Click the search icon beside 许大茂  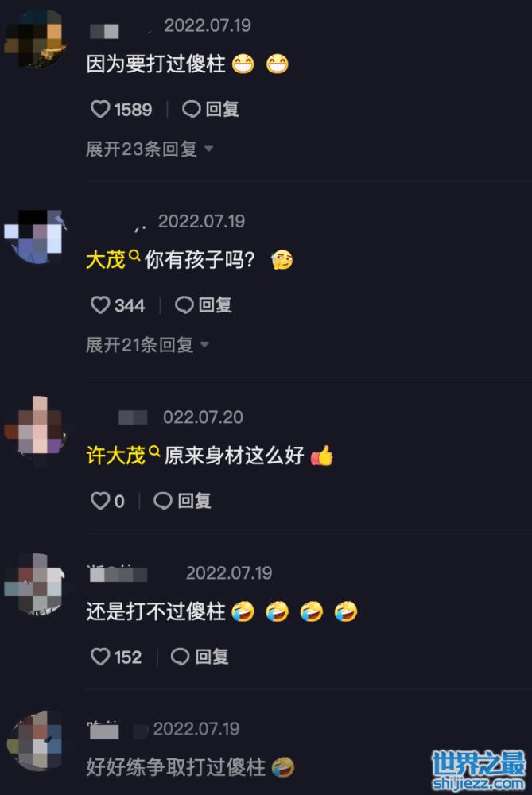pos(154,451)
